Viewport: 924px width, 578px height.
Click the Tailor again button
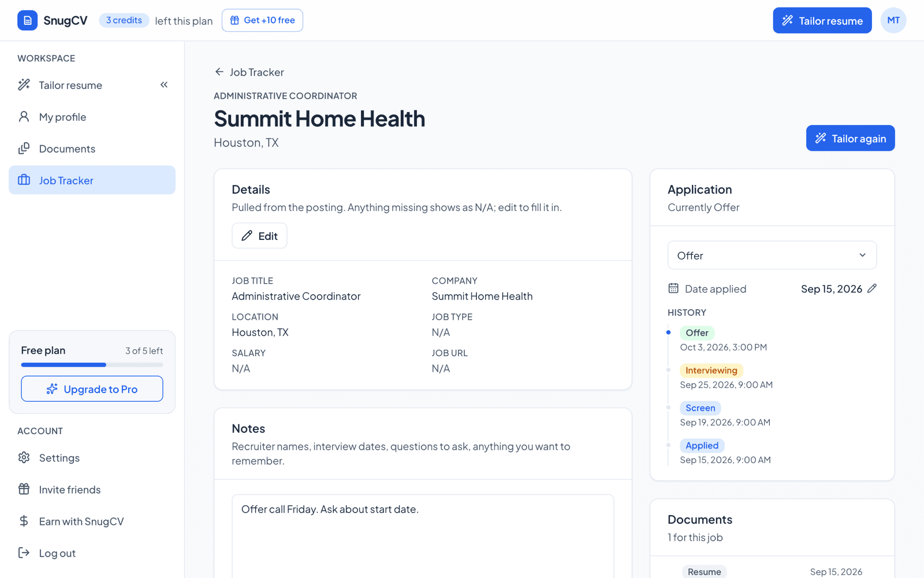[851, 138]
